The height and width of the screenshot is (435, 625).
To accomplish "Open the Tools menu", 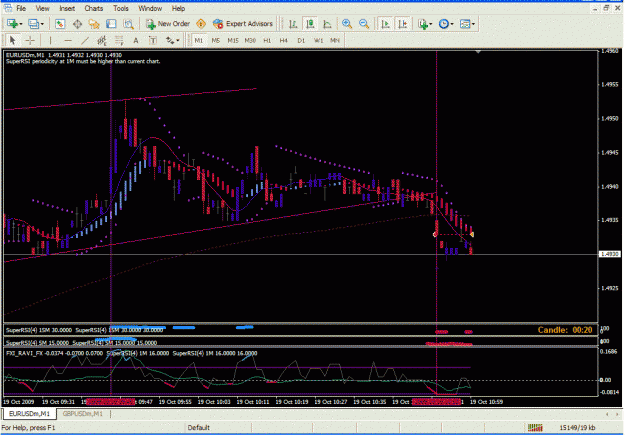I will [x=121, y=8].
